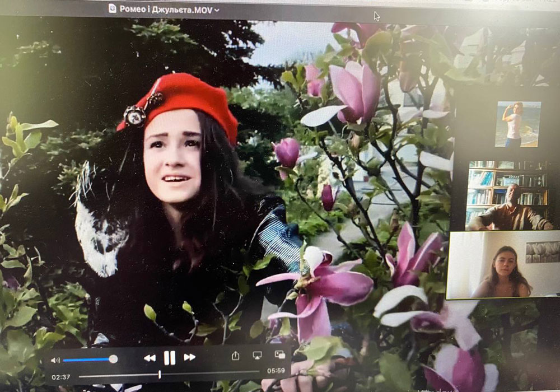Screen dimensions: 560x392
Task: Click the rewind button
Action: (x=150, y=358)
